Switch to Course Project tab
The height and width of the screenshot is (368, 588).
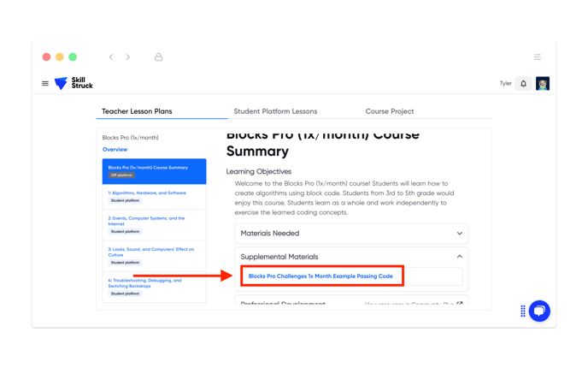(390, 111)
